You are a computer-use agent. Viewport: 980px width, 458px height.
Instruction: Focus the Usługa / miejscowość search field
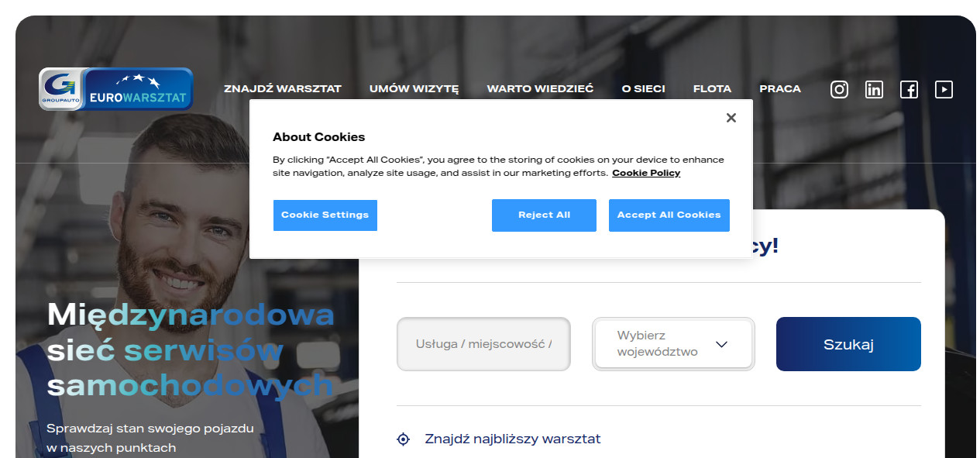tap(483, 344)
